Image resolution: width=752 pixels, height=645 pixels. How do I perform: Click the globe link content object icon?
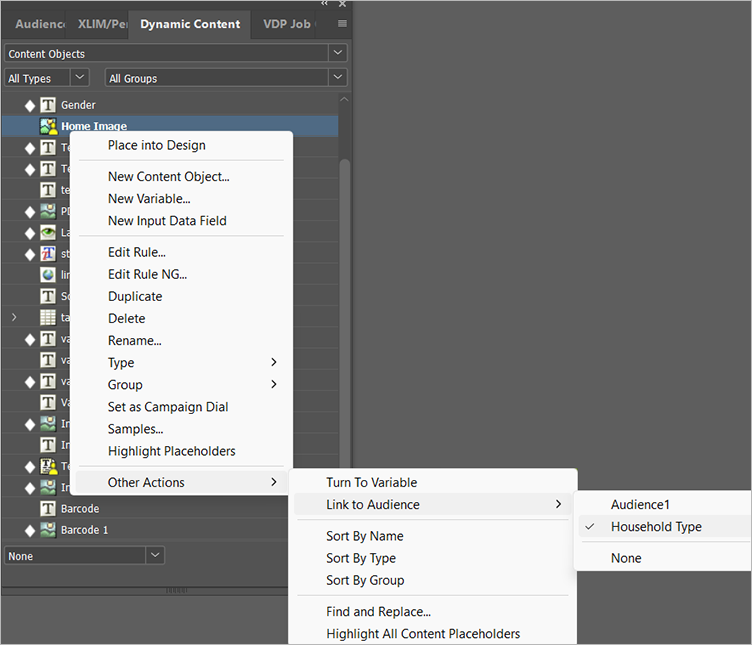click(47, 275)
